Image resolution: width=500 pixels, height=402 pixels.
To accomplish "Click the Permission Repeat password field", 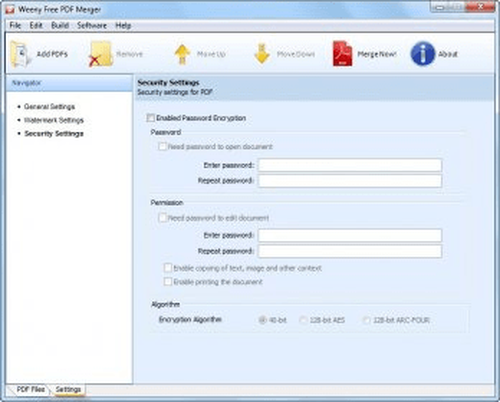I will click(x=350, y=251).
